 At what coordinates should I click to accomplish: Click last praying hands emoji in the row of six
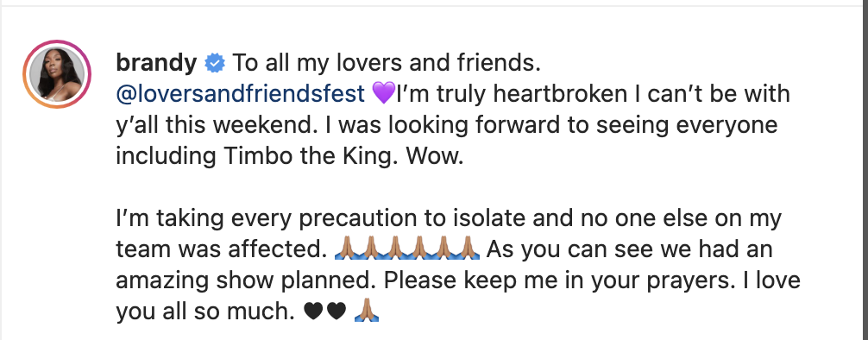point(469,249)
